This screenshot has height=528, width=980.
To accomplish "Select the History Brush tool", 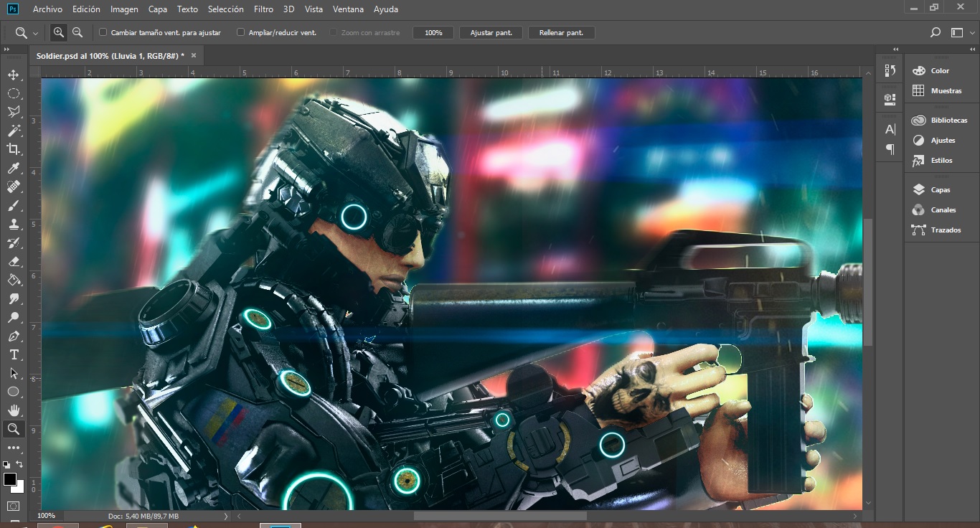I will click(14, 242).
